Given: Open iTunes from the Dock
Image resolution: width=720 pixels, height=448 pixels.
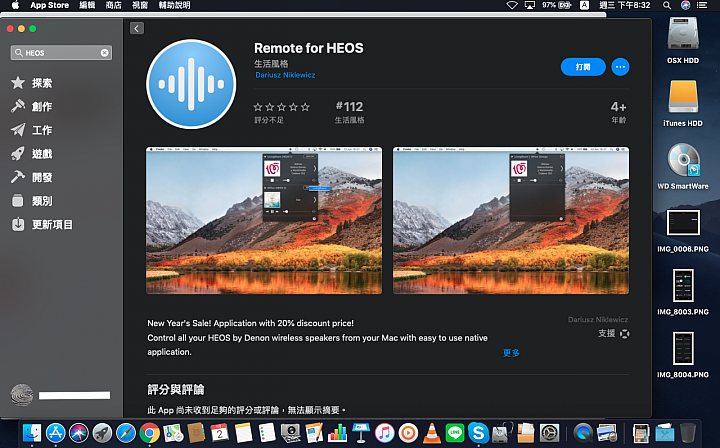Looking at the screenshot, I should 384,432.
